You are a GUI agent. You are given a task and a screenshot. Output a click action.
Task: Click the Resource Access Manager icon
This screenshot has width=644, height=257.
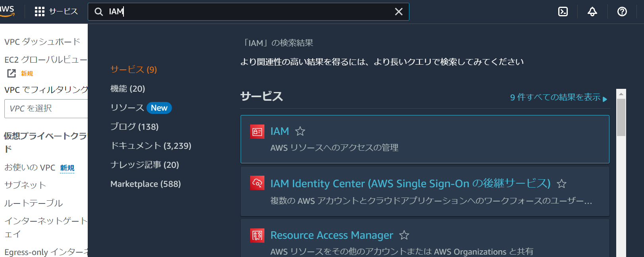(257, 235)
